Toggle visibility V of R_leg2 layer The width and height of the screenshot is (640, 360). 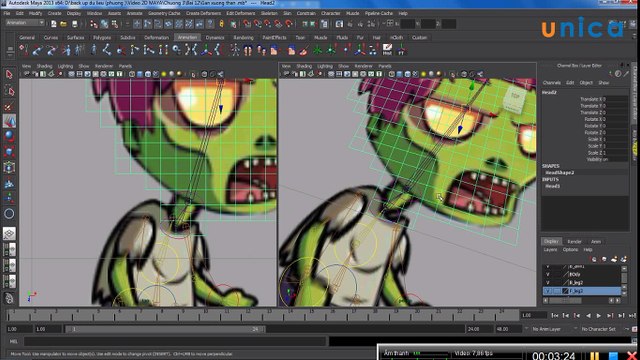tap(548, 282)
